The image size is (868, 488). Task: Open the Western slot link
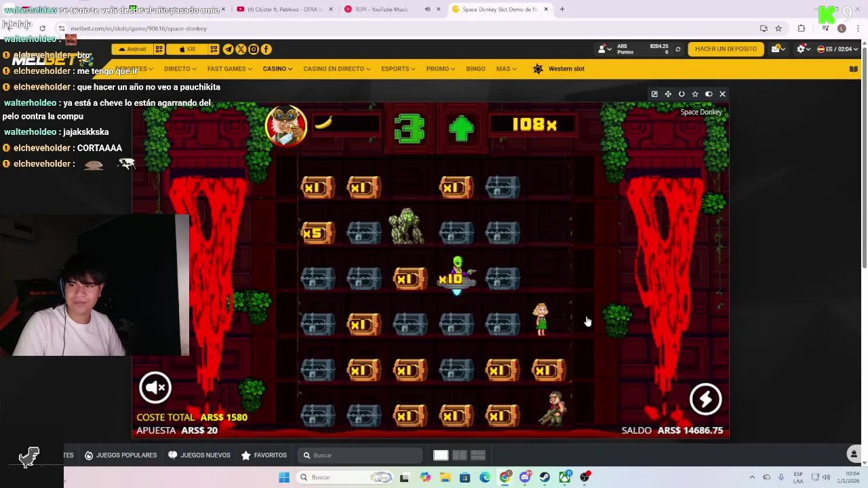pyautogui.click(x=559, y=68)
